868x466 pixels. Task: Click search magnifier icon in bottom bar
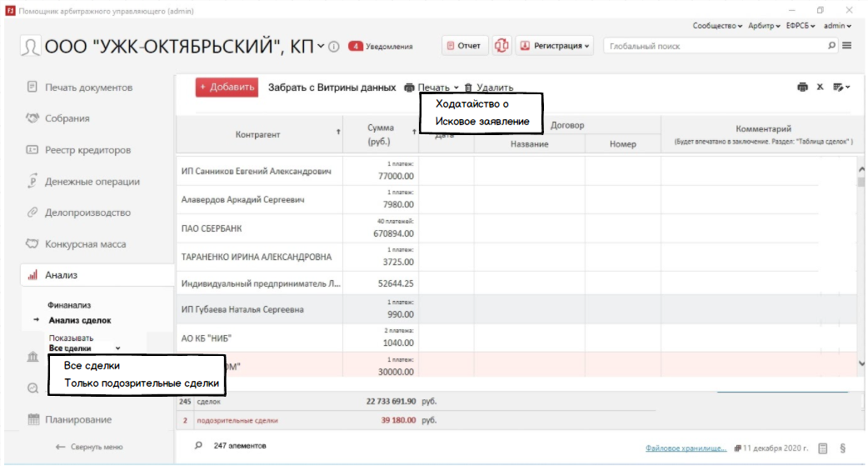click(x=198, y=446)
